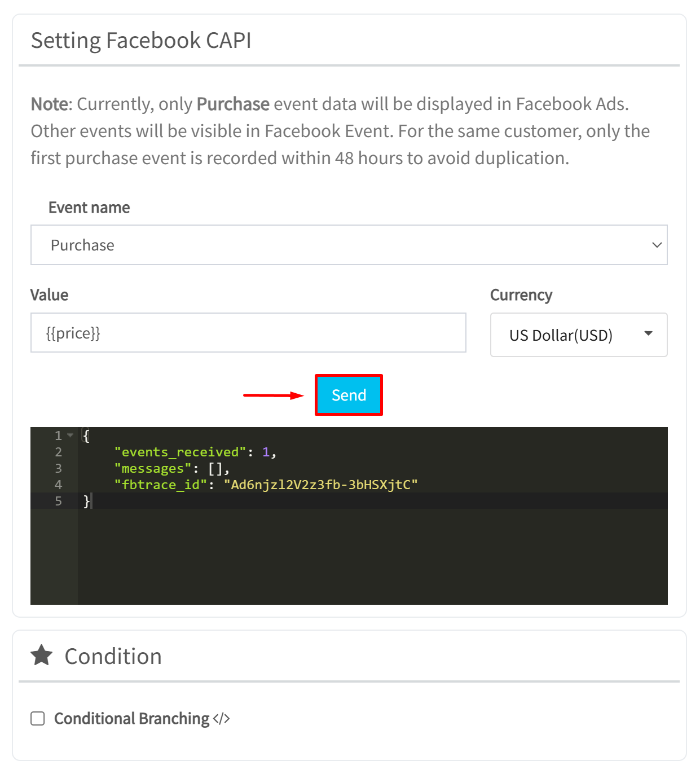Click the blue Send button

click(x=349, y=395)
